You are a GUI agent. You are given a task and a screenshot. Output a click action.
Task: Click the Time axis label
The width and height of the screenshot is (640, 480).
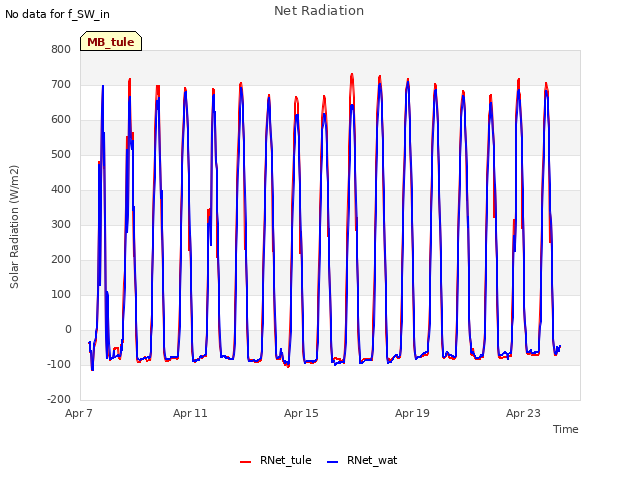pyautogui.click(x=565, y=429)
